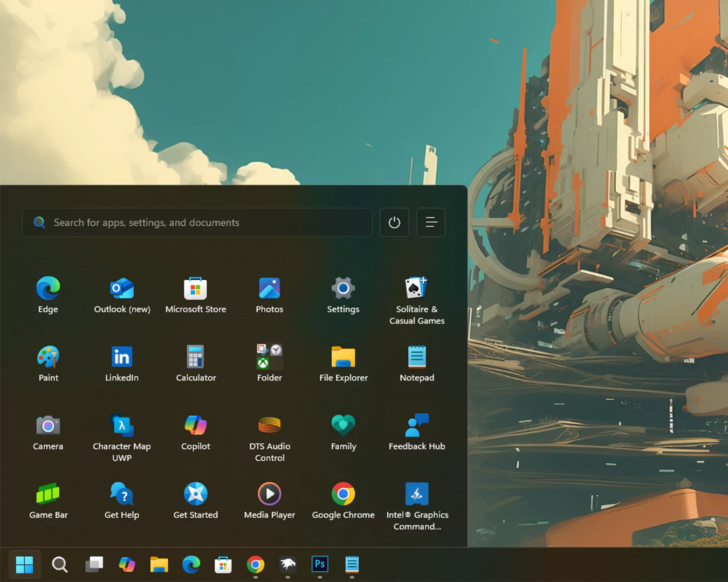The width and height of the screenshot is (728, 582).
Task: Click the Start menu search box
Action: (197, 223)
